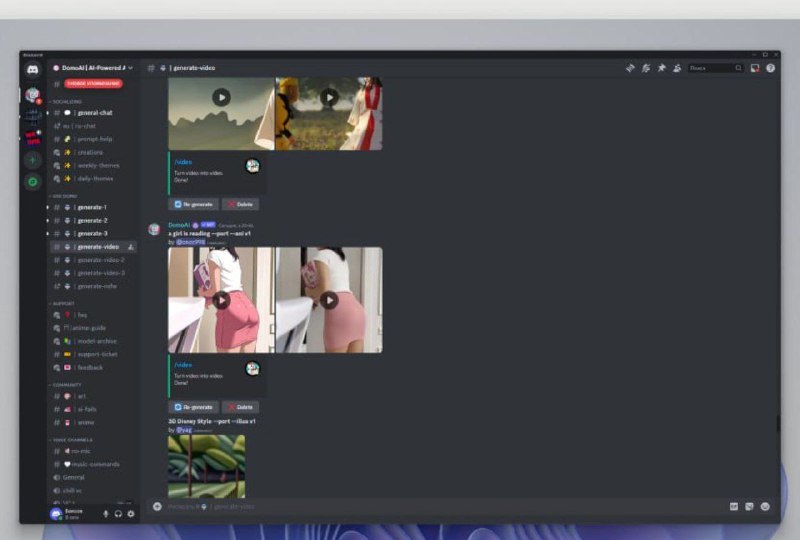Screen dimensions: 800x540
Task: Open the Inbox icon in header
Action: [x=755, y=68]
